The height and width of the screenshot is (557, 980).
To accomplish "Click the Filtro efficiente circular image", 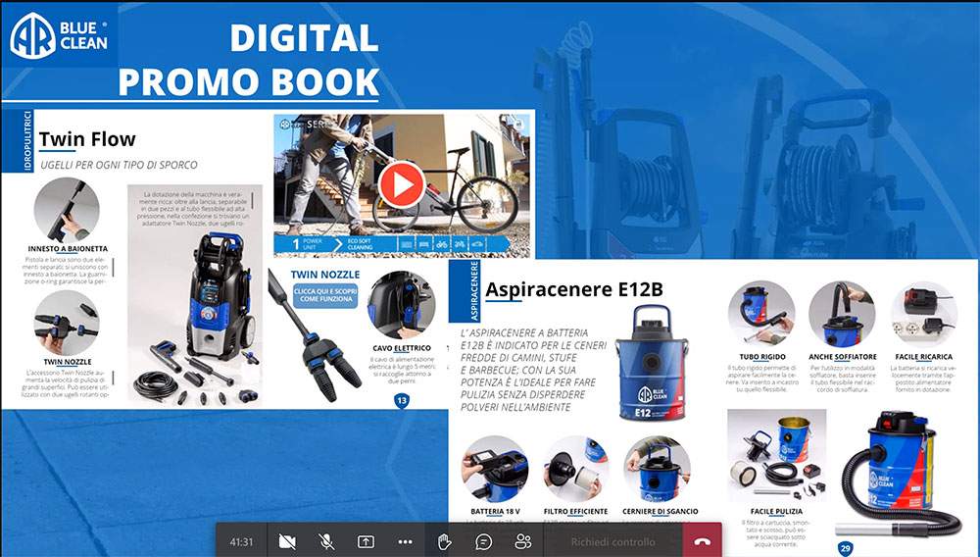I will coord(575,470).
